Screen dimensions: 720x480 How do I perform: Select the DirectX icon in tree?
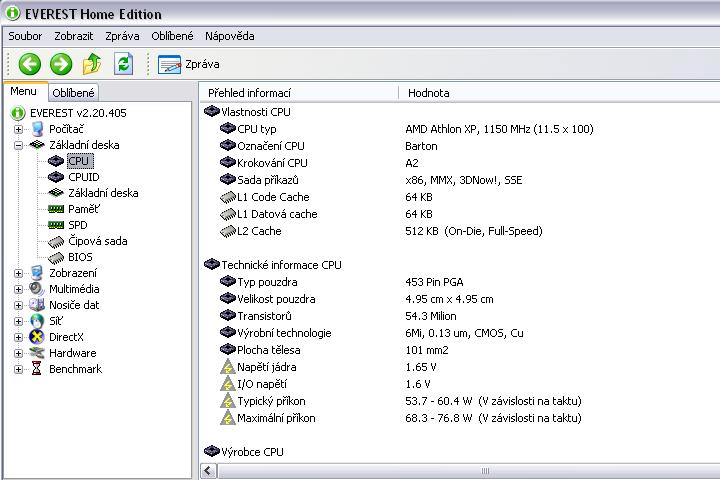(37, 337)
